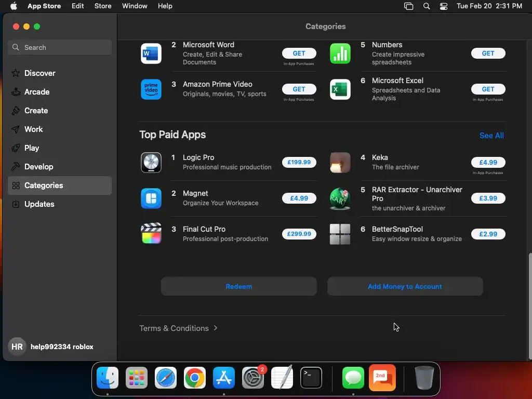This screenshot has height=399, width=532.
Task: Open Updates in the sidebar
Action: click(60, 204)
